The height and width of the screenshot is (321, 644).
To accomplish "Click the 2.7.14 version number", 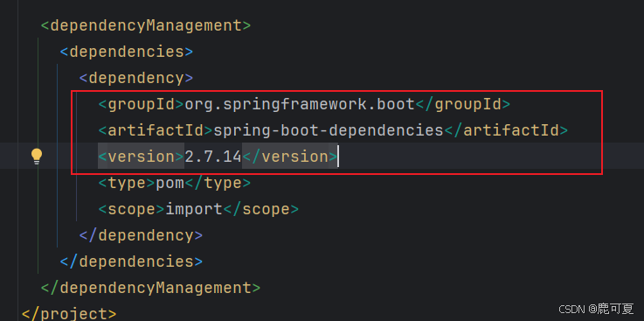I will coord(212,157).
